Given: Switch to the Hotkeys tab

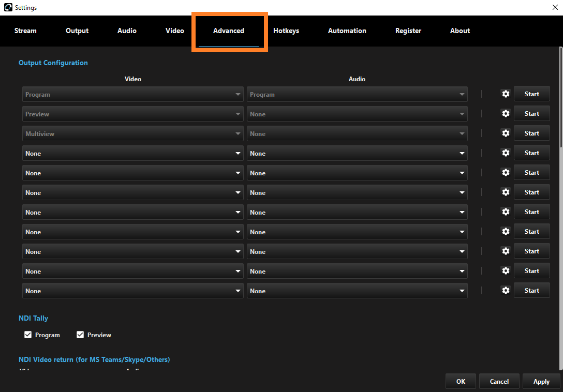Looking at the screenshot, I should [x=286, y=31].
